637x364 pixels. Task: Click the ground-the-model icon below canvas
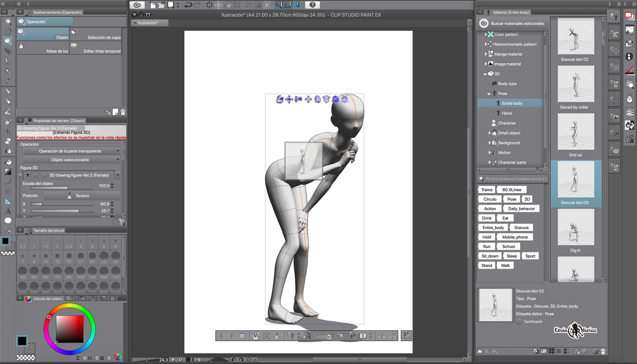tap(277, 336)
